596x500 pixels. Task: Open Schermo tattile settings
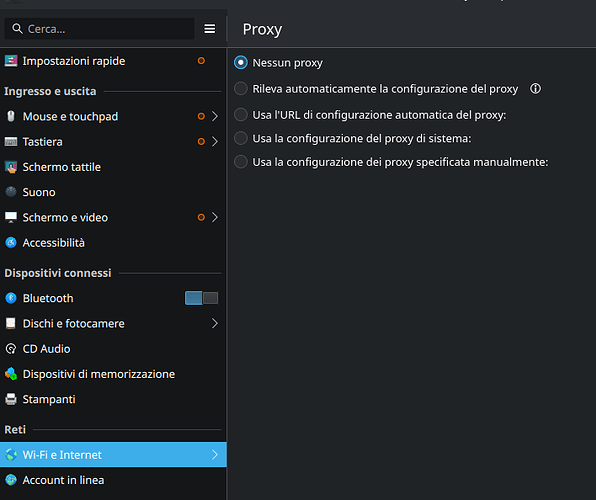coord(113,167)
